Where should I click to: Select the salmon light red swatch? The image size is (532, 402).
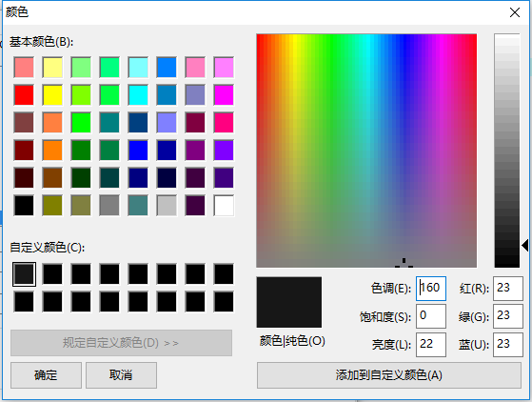tap(24, 68)
